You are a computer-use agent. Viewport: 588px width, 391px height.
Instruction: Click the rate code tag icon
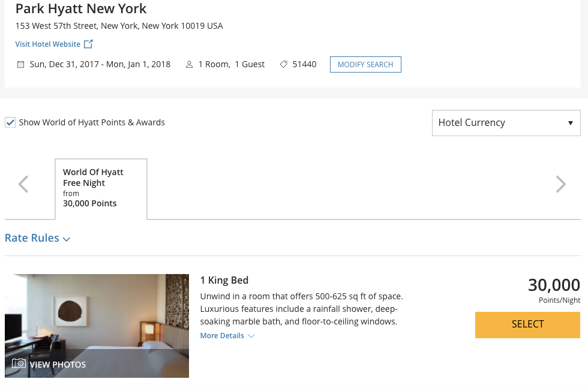click(284, 64)
